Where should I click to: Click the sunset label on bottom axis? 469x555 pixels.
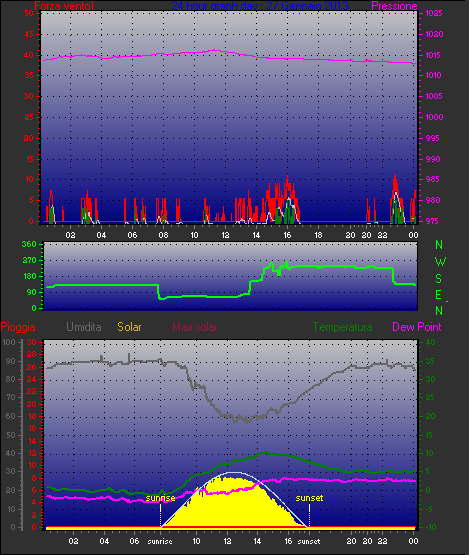[309, 541]
